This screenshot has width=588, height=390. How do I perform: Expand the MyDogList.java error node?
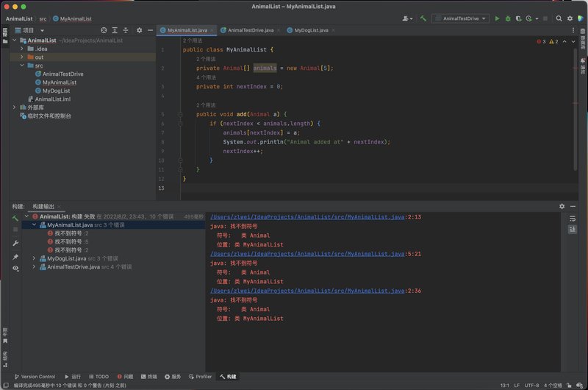pyautogui.click(x=34, y=258)
